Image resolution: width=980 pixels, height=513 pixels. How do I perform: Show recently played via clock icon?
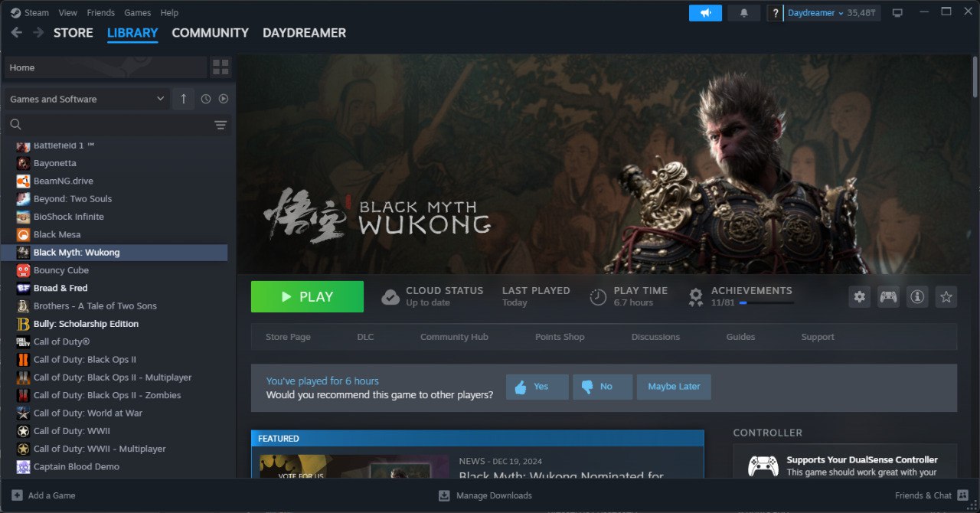(x=206, y=99)
